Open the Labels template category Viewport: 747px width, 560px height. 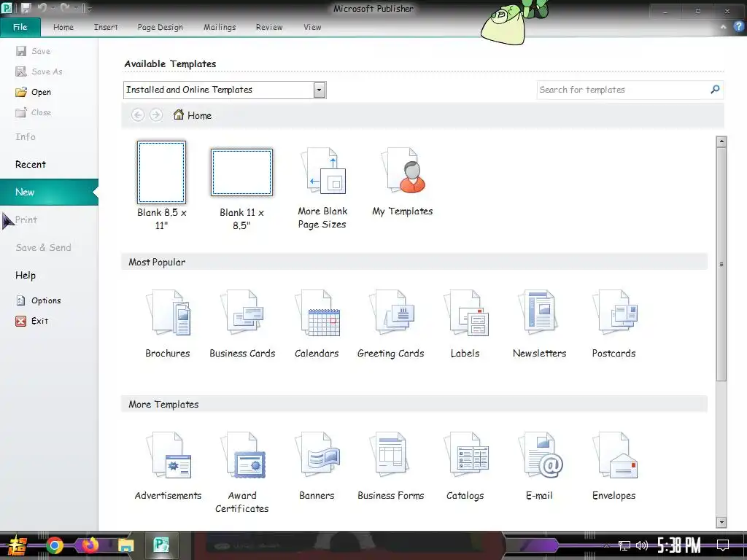click(465, 324)
